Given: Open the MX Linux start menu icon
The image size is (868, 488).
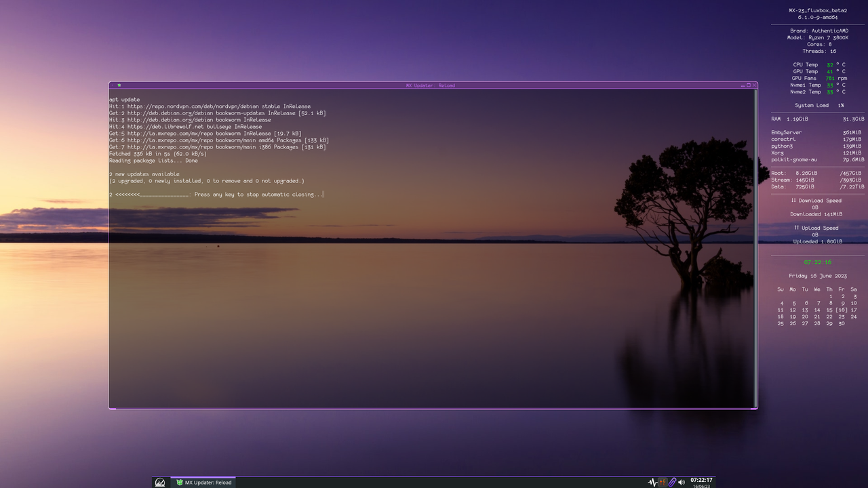Looking at the screenshot, I should pos(160,483).
